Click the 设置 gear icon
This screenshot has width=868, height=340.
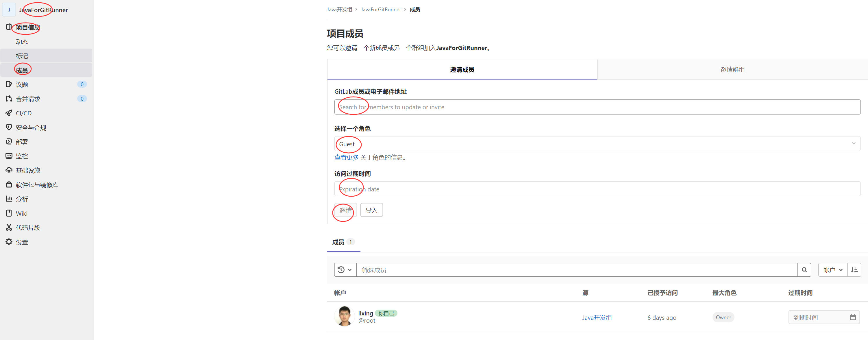click(x=9, y=242)
